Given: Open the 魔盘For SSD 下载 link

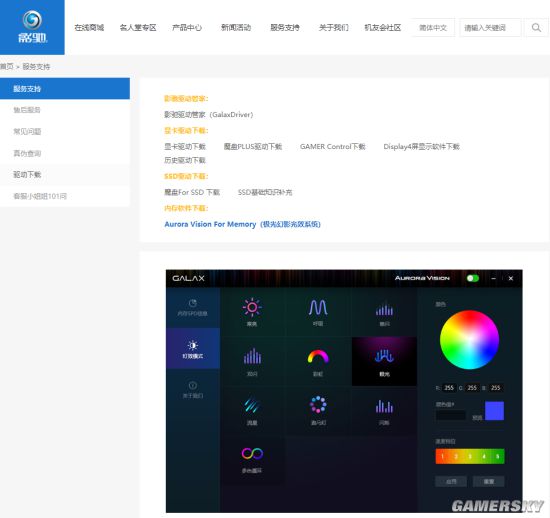Looking at the screenshot, I should (192, 192).
